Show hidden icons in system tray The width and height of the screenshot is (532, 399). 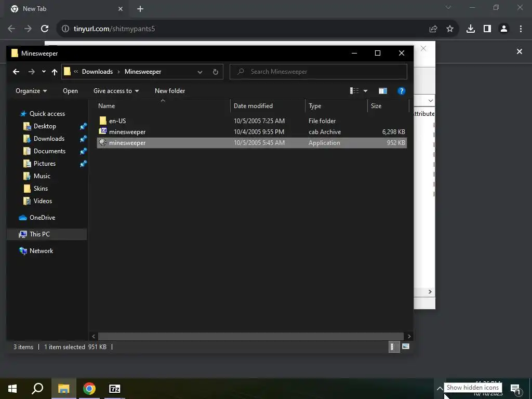[x=440, y=389]
